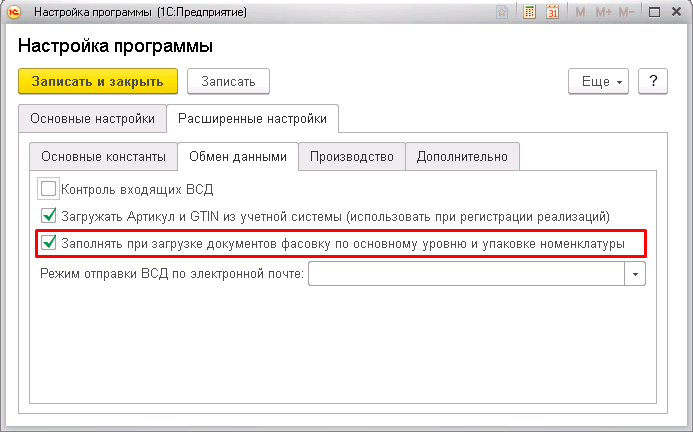Click the M- memory subtract button

[x=626, y=12]
